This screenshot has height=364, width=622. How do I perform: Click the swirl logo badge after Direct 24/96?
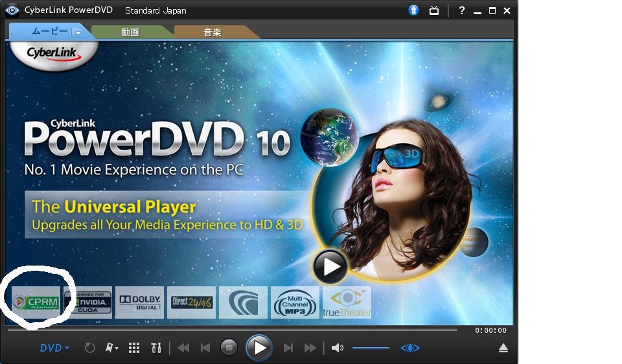coord(243,302)
